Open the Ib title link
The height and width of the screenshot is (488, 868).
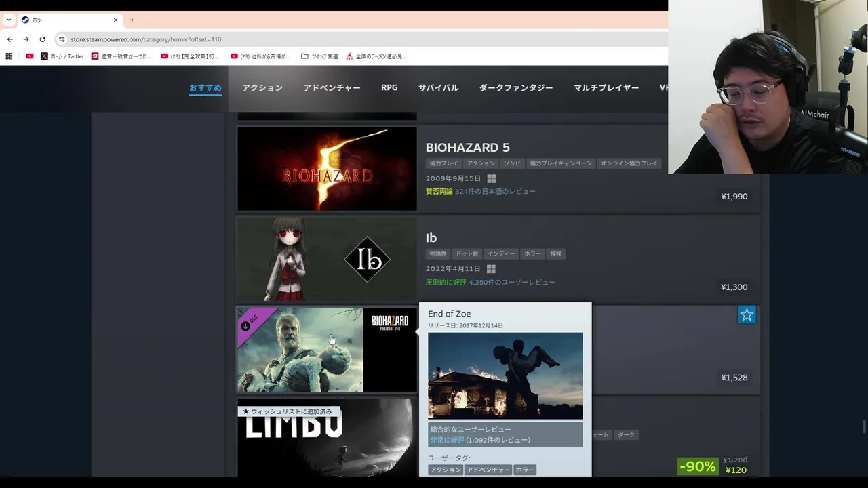431,238
